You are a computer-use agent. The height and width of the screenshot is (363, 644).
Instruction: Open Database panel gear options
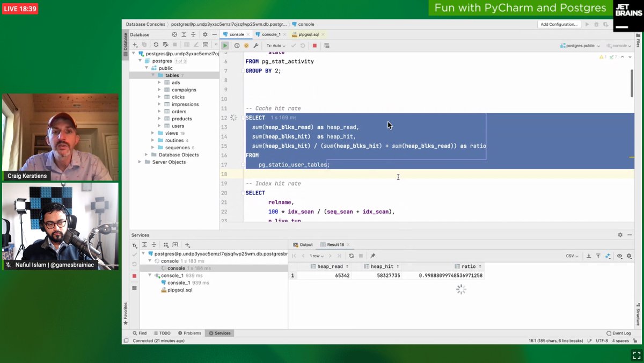click(x=205, y=34)
